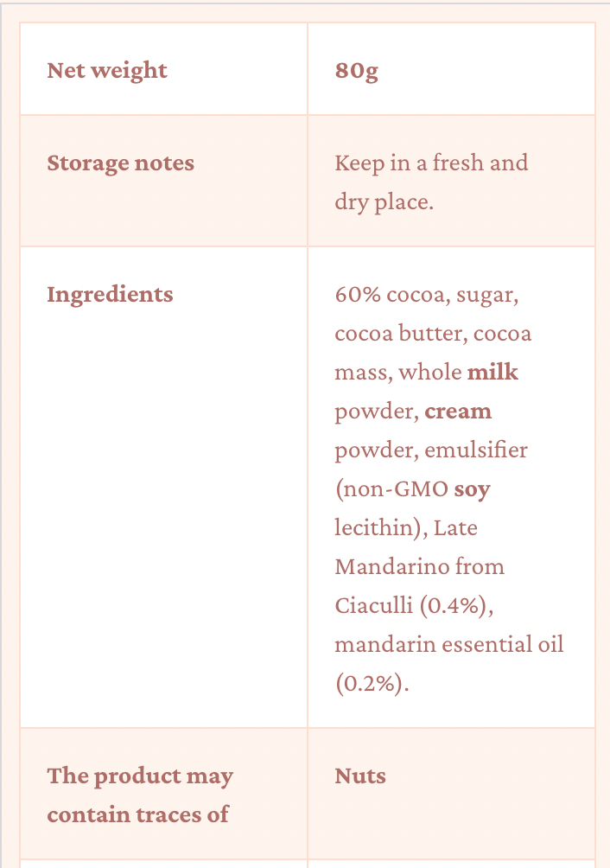
Task: Click the "Keep in a fresh and" text
Action: pos(431,163)
